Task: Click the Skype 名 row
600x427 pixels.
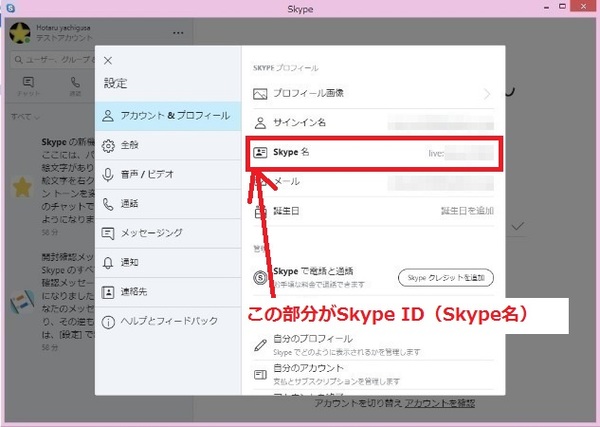Action: [x=372, y=152]
